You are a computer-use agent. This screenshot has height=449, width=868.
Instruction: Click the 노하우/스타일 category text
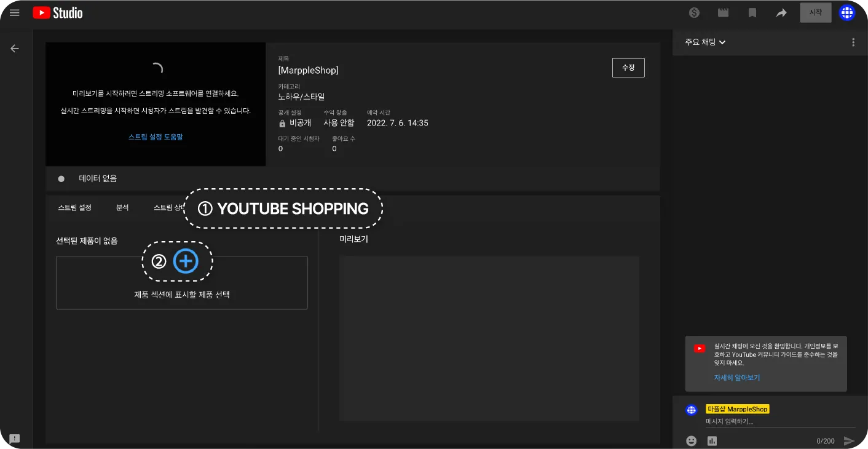click(x=301, y=97)
